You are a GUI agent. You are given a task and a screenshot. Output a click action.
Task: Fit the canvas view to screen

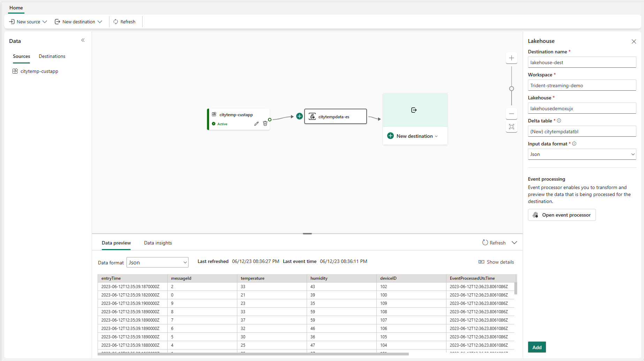click(511, 127)
